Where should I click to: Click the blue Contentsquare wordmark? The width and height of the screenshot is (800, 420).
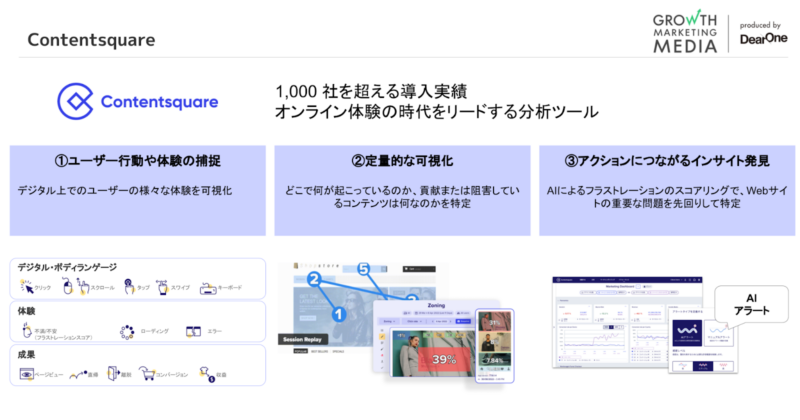(x=159, y=102)
